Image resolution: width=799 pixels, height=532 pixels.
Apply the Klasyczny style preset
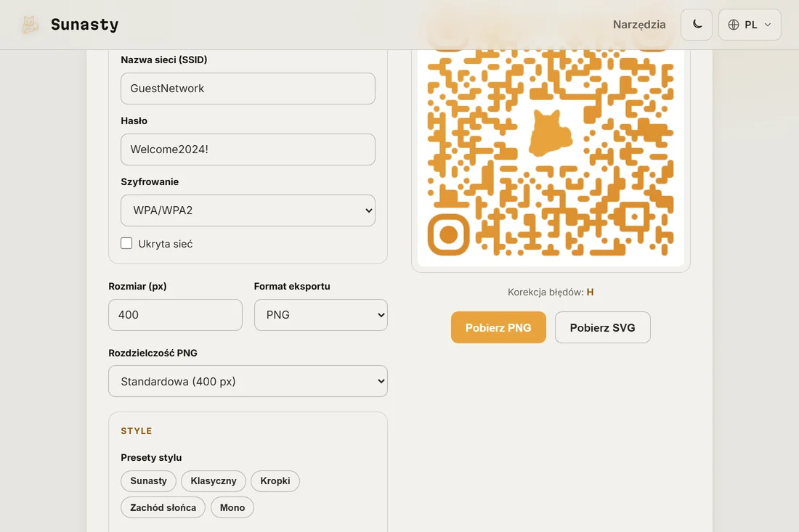pyautogui.click(x=214, y=481)
